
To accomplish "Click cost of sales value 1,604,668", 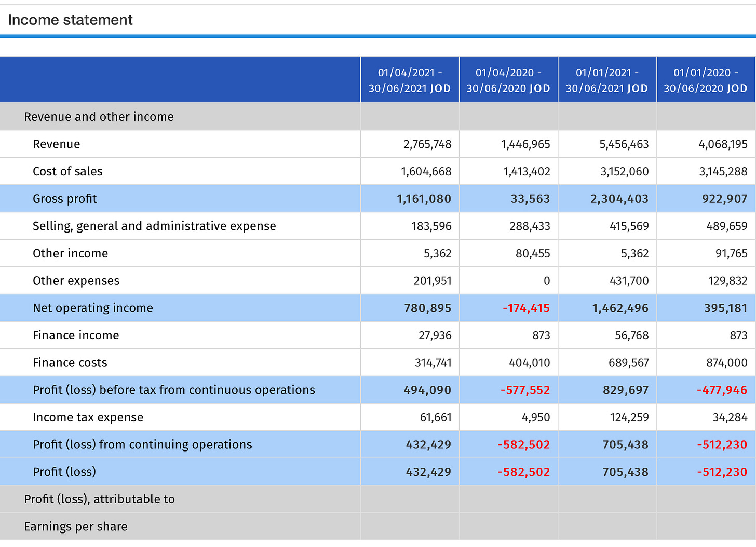I will click(x=426, y=171).
